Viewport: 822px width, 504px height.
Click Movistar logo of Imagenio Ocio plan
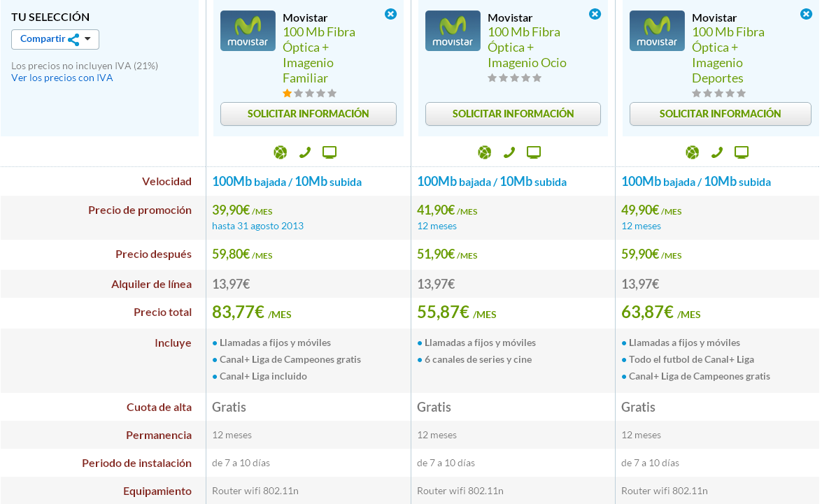pyautogui.click(x=453, y=31)
